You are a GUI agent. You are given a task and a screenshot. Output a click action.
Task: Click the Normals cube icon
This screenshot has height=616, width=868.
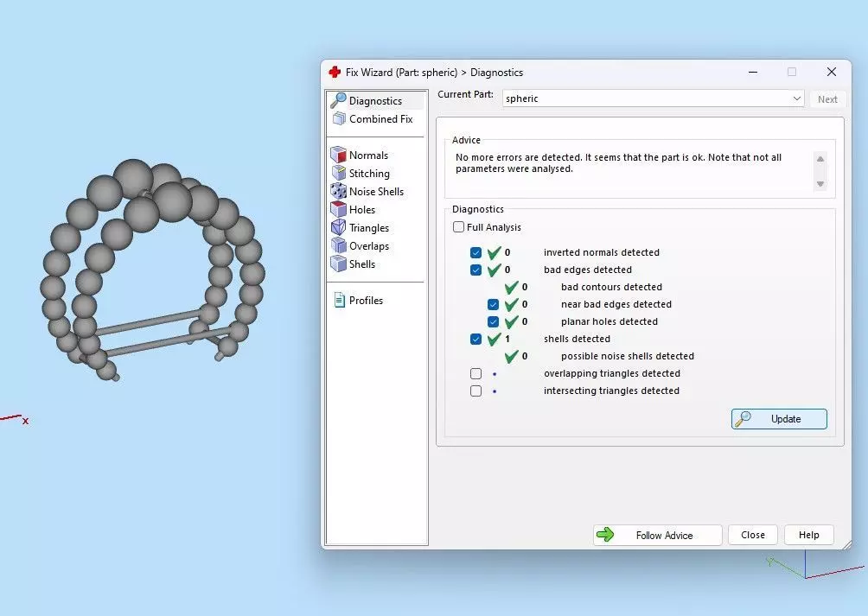tap(338, 155)
